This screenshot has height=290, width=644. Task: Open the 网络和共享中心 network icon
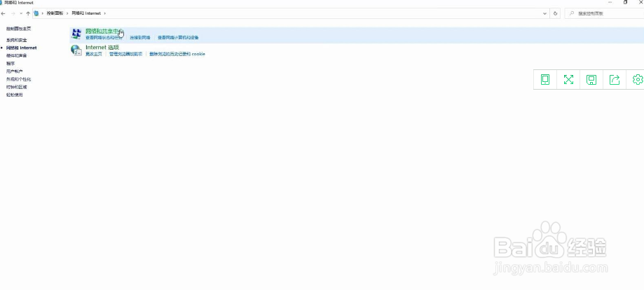click(76, 34)
